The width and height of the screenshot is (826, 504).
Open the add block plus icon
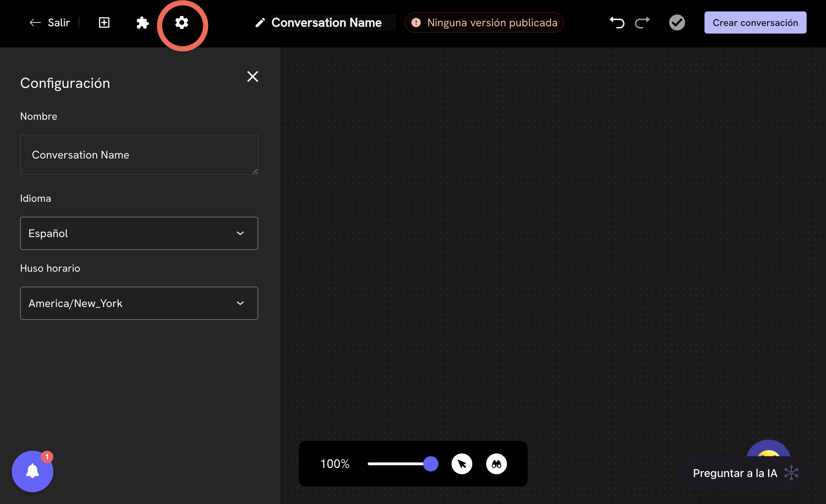(104, 22)
